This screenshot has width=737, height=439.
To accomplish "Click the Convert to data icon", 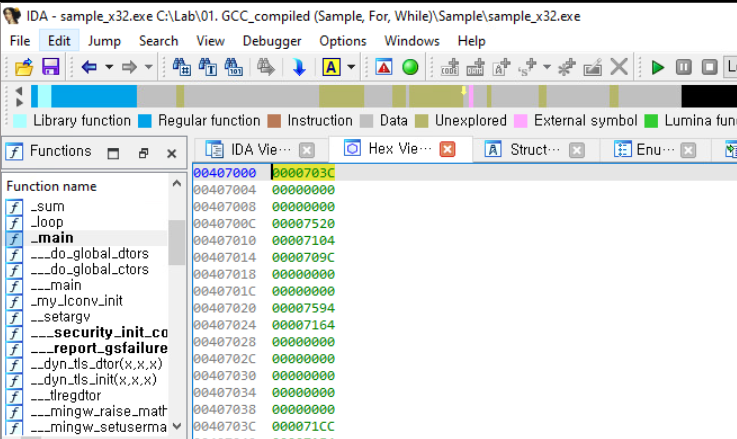I will [475, 67].
